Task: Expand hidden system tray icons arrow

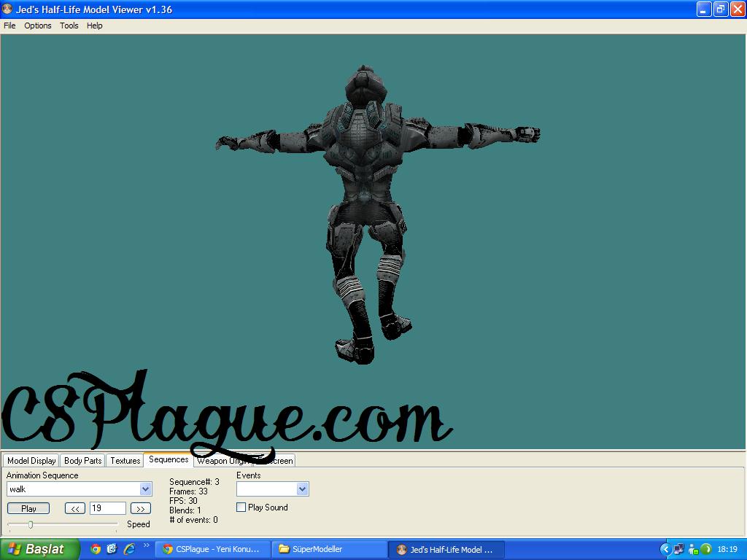Action: [x=666, y=549]
